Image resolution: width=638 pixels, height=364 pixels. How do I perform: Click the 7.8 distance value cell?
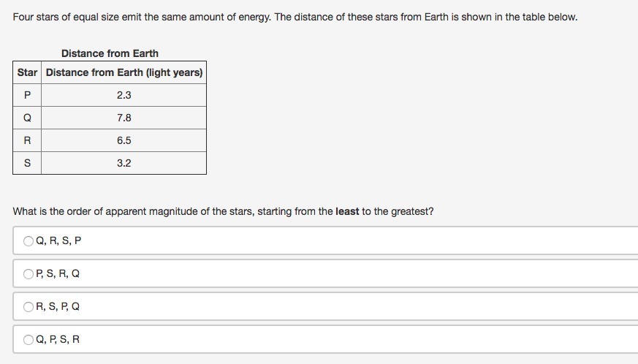coord(124,118)
